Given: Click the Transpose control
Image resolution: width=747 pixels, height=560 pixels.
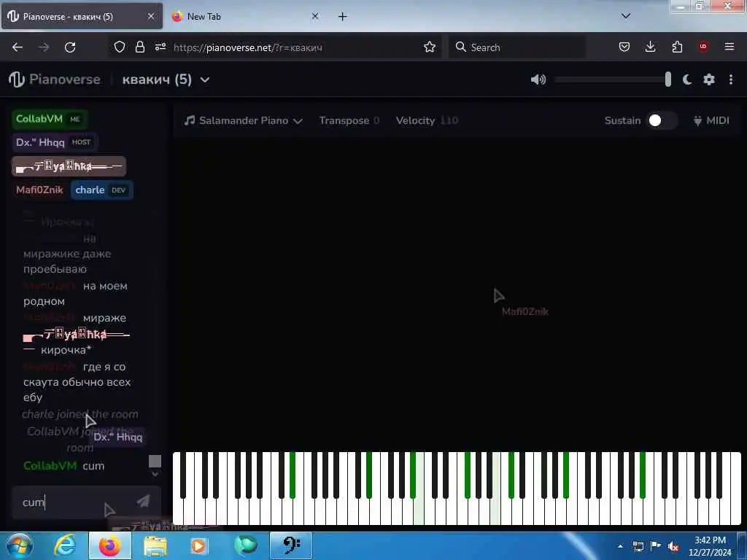Looking at the screenshot, I should pyautogui.click(x=349, y=120).
